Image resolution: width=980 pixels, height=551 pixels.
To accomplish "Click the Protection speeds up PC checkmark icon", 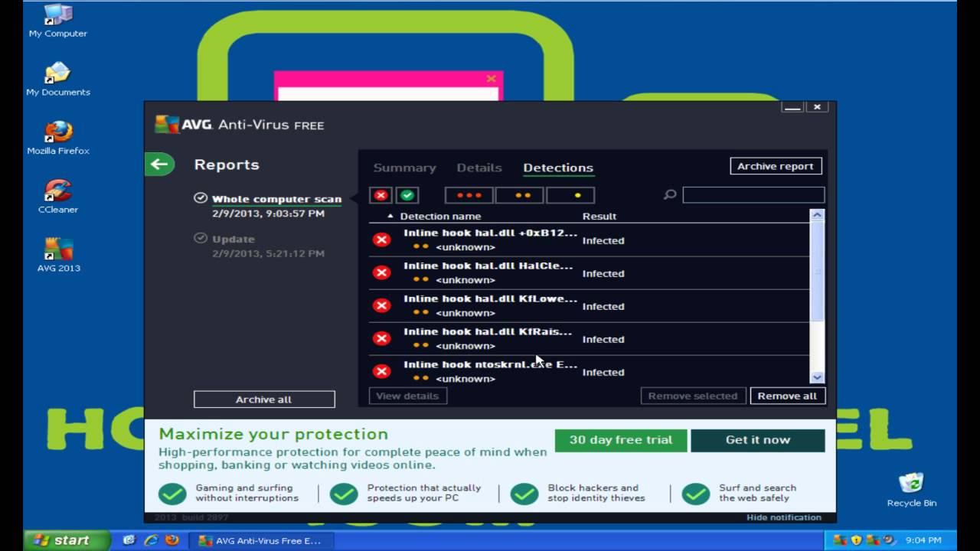I will pyautogui.click(x=344, y=494).
